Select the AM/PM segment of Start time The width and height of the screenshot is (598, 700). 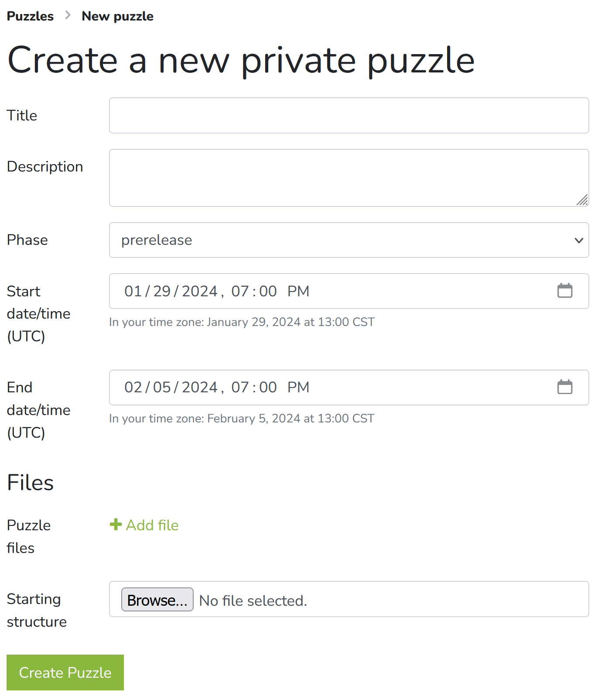coord(298,291)
